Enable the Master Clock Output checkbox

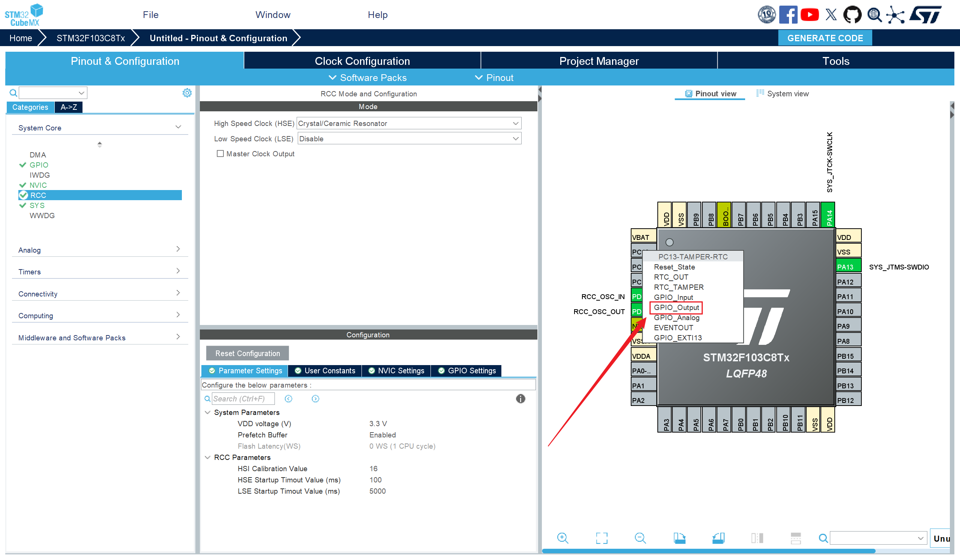pyautogui.click(x=220, y=153)
